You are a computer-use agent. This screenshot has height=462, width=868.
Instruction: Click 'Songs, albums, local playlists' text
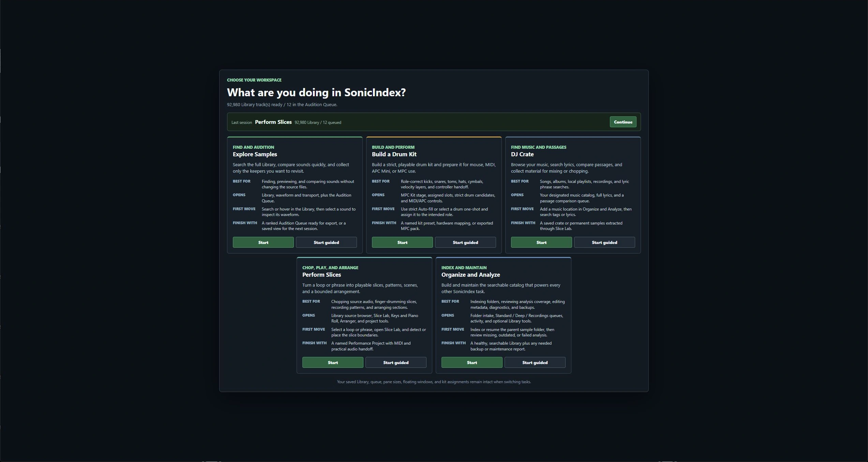click(x=584, y=184)
